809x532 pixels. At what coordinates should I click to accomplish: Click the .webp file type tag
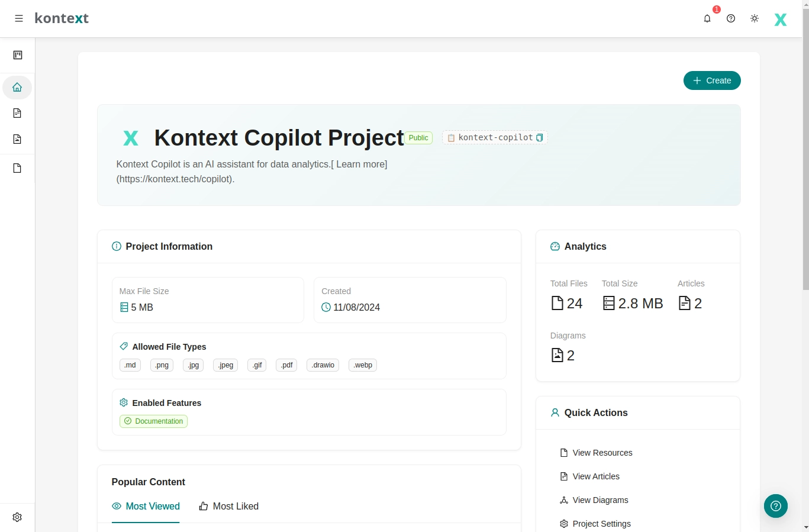[363, 365]
